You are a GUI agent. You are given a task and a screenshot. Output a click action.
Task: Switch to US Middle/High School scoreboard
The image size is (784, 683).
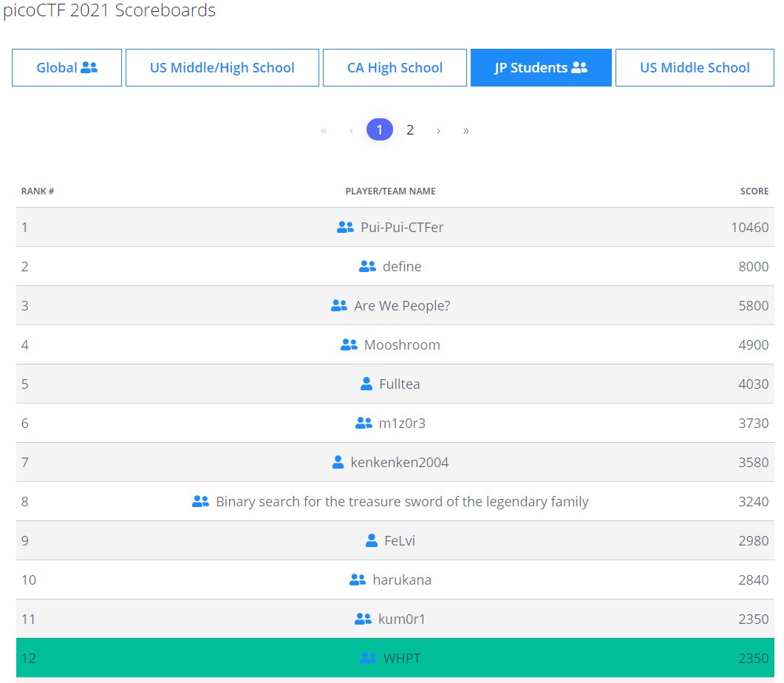(x=222, y=67)
